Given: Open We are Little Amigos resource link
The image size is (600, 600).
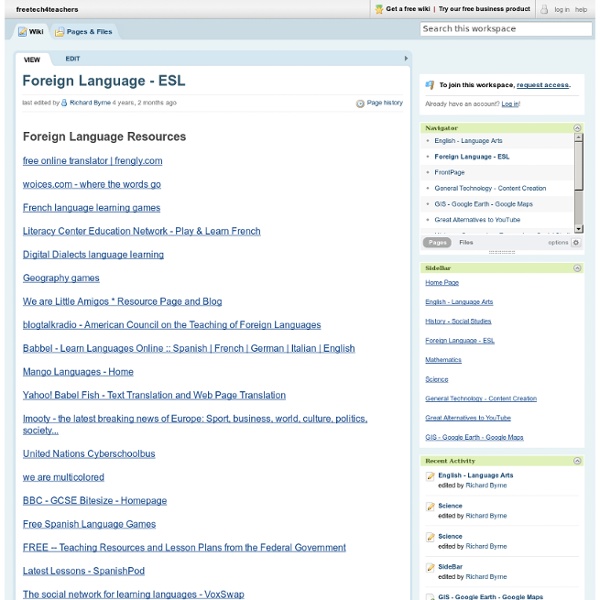Looking at the screenshot, I should tap(122, 302).
